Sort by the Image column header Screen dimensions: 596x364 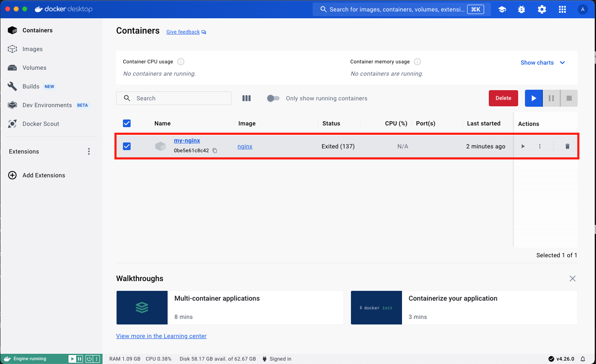pos(247,123)
